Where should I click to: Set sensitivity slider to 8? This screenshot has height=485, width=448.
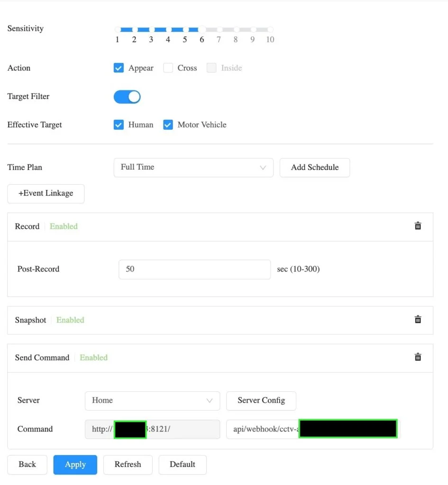point(236,29)
